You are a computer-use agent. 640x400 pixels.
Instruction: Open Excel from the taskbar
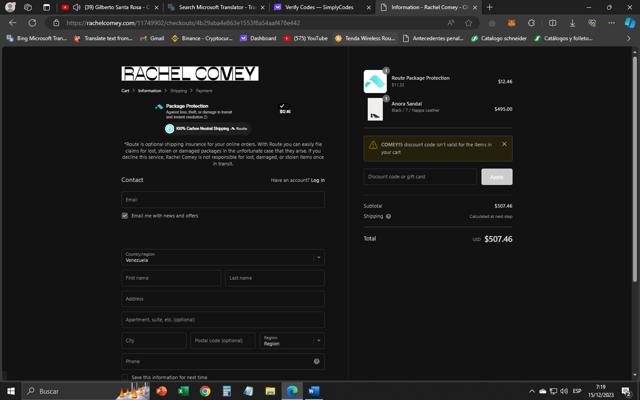point(184,391)
